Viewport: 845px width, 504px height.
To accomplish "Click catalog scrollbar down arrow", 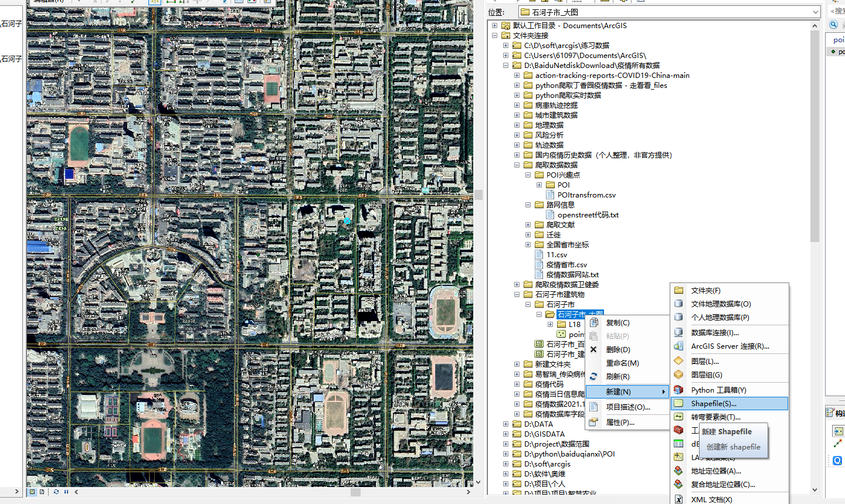I will click(815, 490).
